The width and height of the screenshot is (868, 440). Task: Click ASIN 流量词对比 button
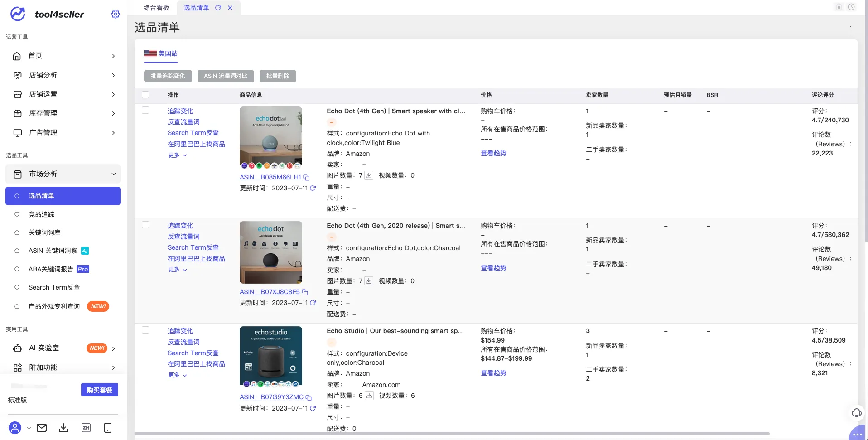[226, 76]
